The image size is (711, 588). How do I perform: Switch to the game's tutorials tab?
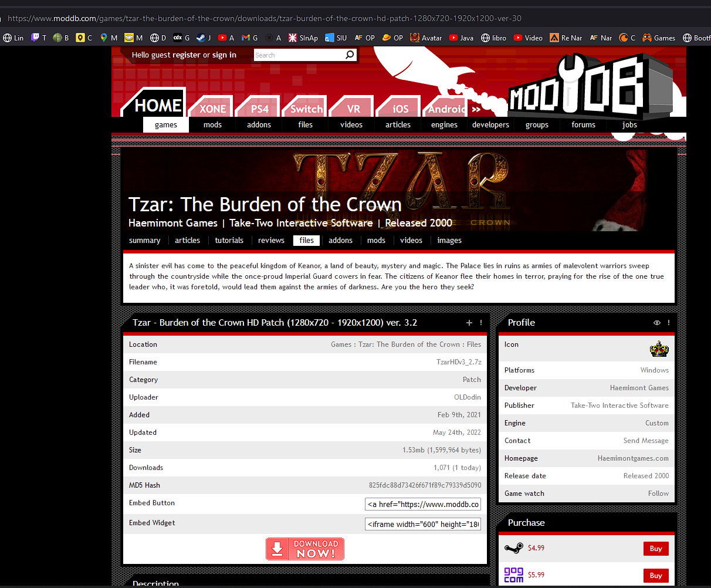[x=229, y=240]
